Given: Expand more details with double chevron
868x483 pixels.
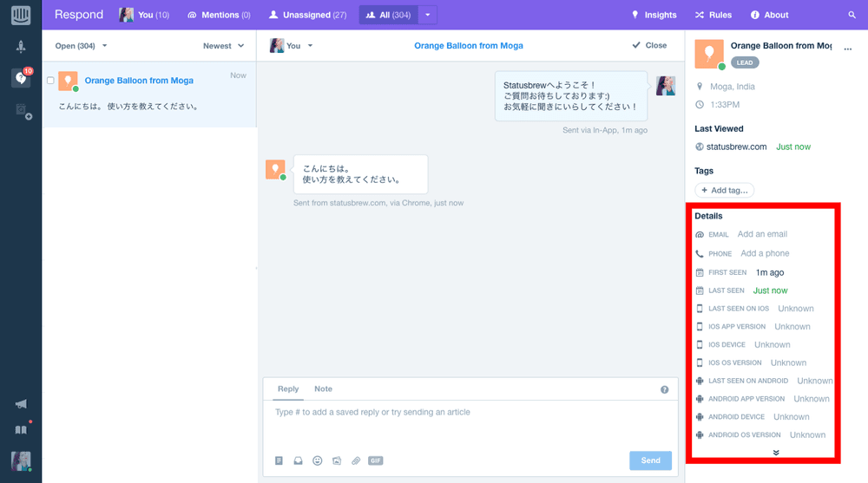Looking at the screenshot, I should (776, 453).
